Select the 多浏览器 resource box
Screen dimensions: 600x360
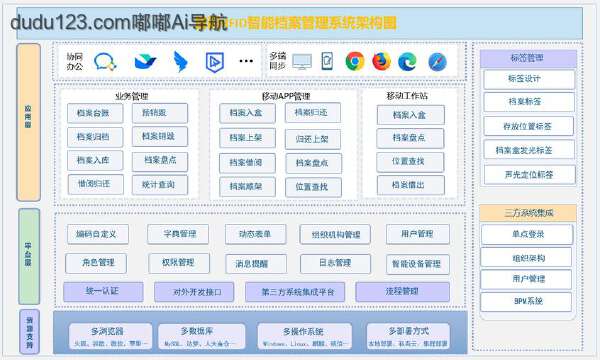(111, 336)
